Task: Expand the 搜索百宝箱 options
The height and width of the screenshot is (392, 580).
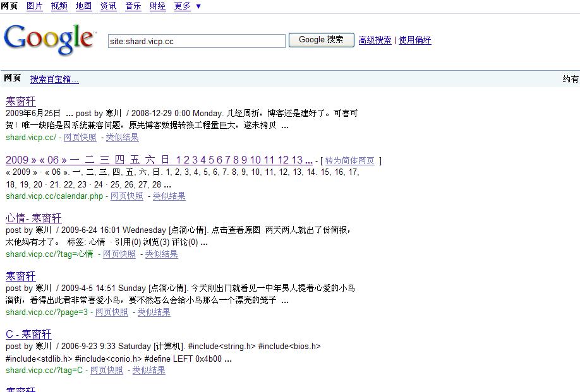Action: tap(54, 79)
